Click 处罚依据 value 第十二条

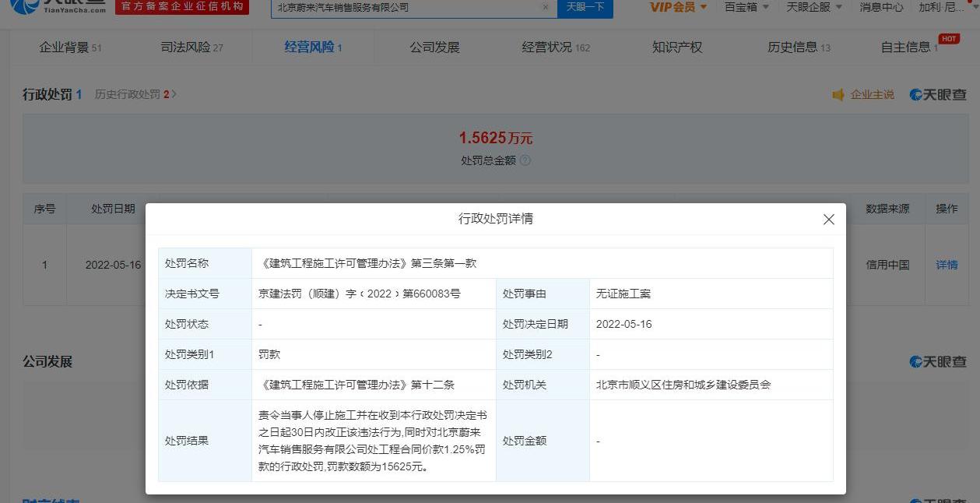[357, 385]
